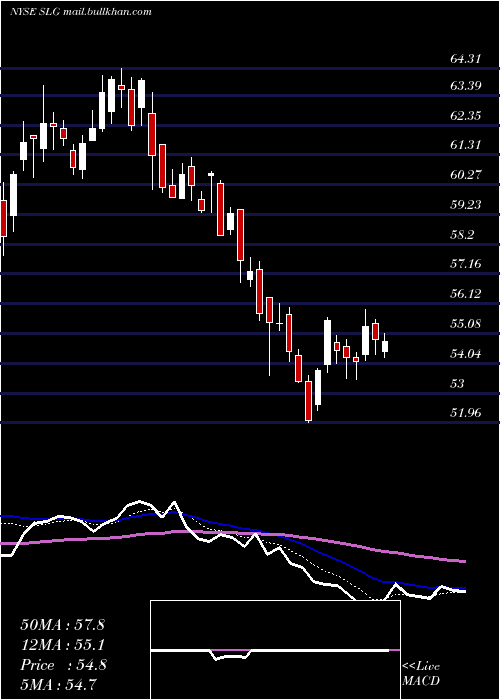Click the 51.96 price label
The image size is (500, 700).
[466, 413]
